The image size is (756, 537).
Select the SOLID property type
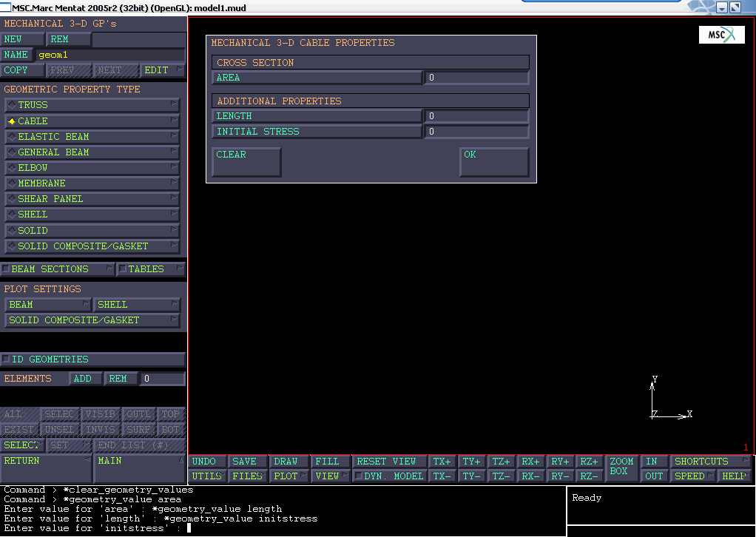pyautogui.click(x=92, y=231)
